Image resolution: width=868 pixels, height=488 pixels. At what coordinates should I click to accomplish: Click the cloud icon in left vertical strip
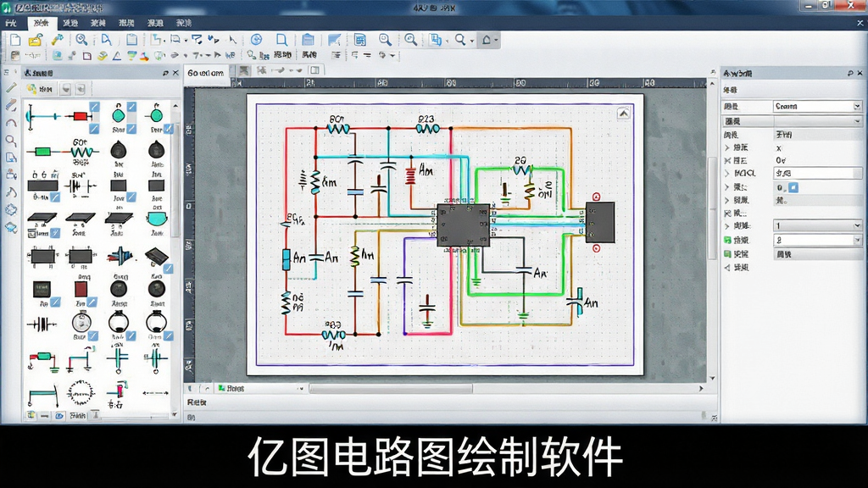click(x=10, y=227)
